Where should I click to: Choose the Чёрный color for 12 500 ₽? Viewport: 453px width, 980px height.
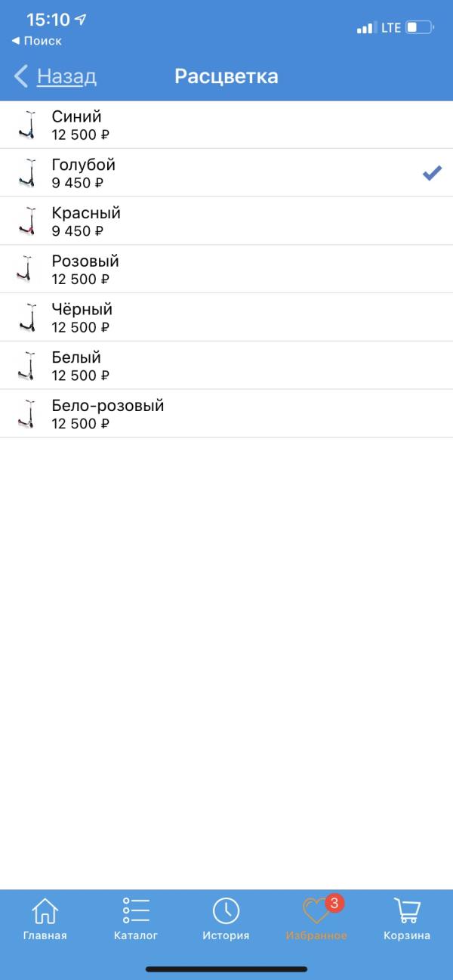coord(226,317)
